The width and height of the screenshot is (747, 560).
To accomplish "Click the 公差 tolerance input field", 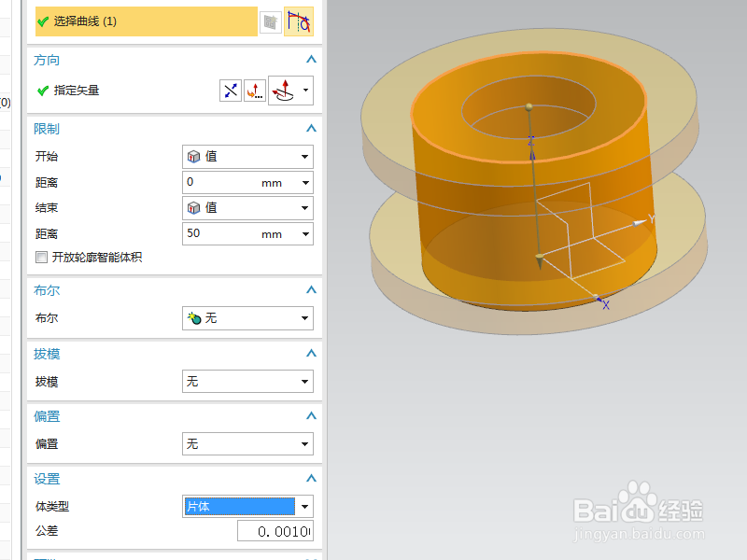I will point(275,531).
